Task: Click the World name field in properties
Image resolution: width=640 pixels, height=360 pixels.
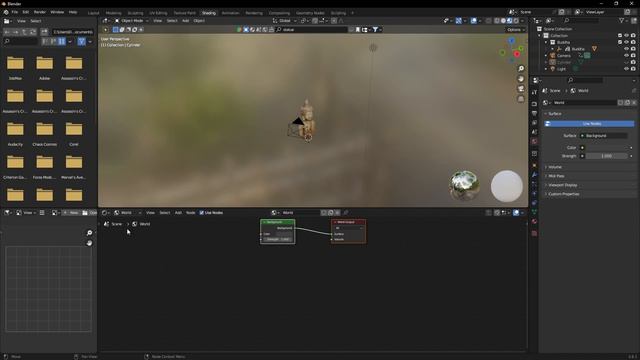Action: tap(584, 103)
